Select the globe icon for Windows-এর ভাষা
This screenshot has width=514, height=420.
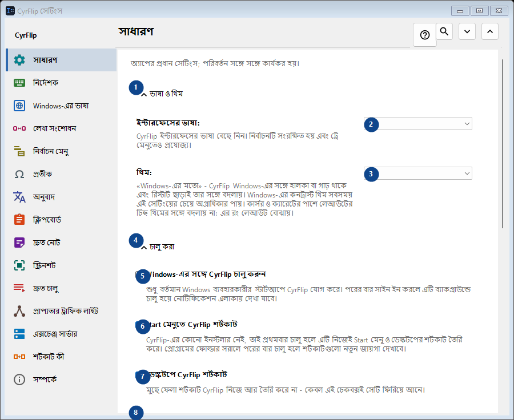[19, 106]
